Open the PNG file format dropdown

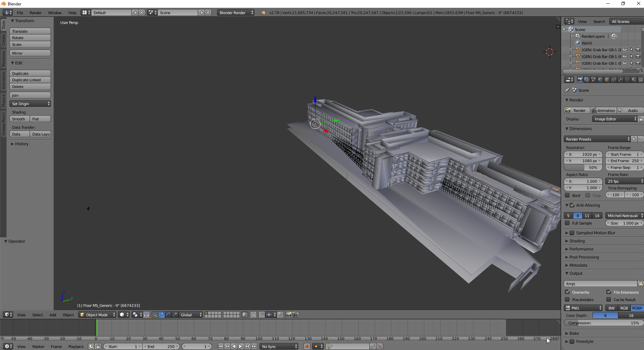click(583, 308)
